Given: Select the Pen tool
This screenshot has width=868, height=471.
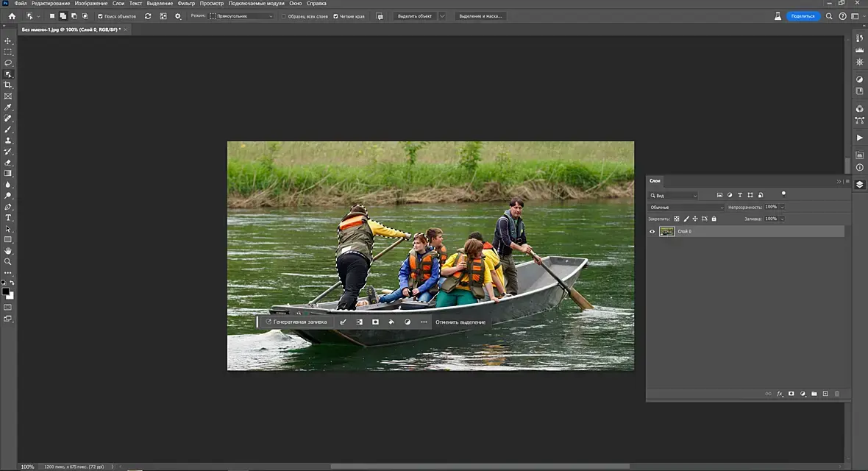Looking at the screenshot, I should click(x=8, y=207).
